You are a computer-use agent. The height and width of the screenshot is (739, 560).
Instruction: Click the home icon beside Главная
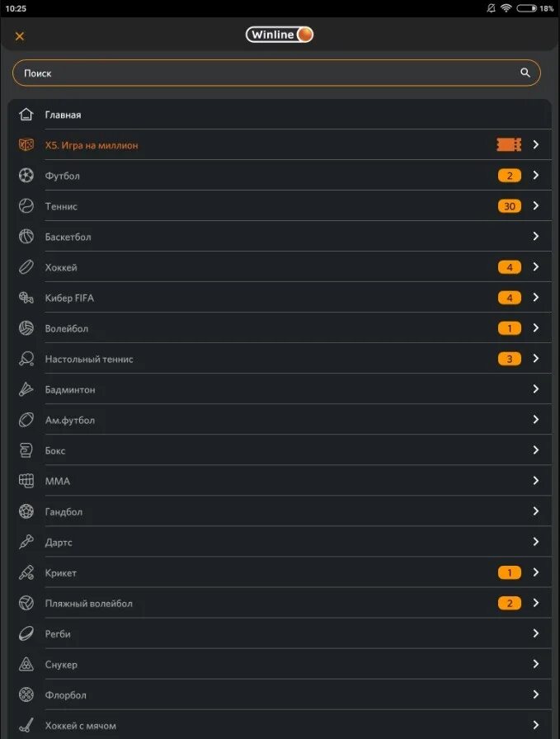point(26,115)
